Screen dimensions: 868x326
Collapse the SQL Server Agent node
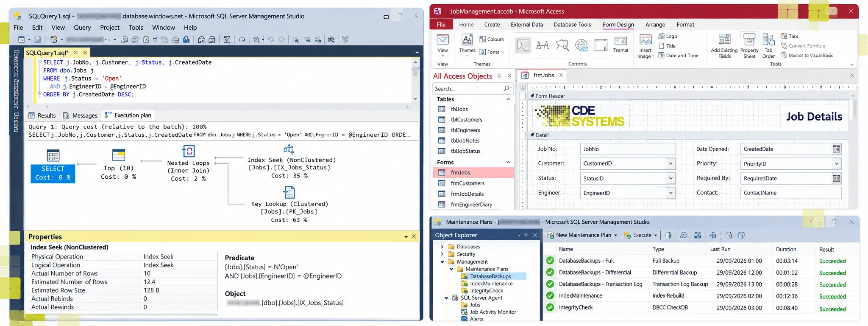(446, 298)
